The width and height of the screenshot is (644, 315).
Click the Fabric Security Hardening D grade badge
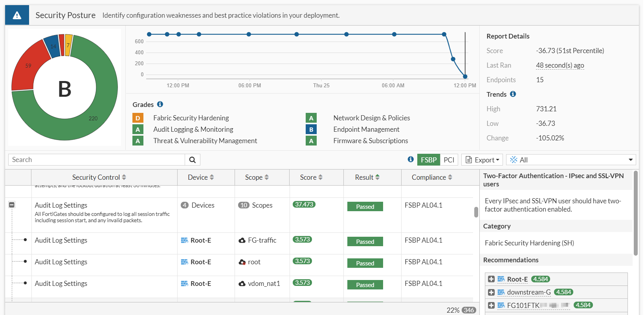point(138,118)
